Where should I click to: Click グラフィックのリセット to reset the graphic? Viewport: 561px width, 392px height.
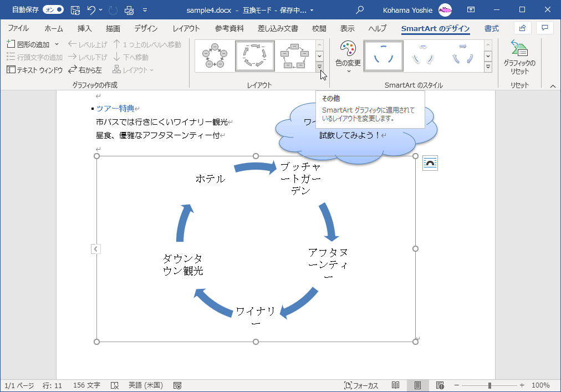pos(520,55)
